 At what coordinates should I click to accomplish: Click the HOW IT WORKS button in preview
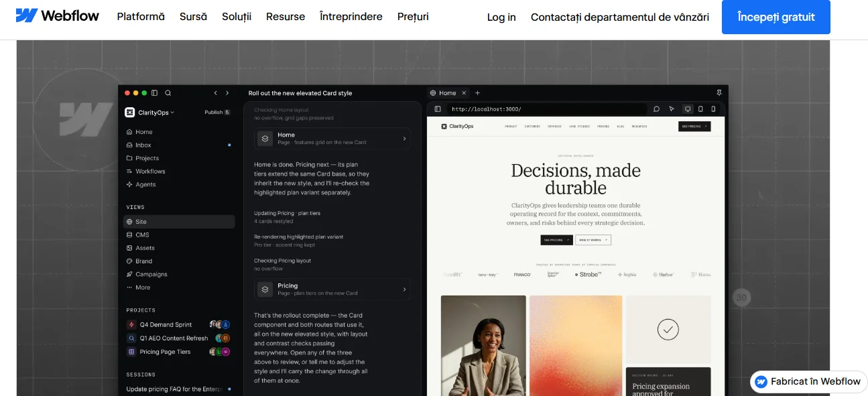pyautogui.click(x=593, y=240)
